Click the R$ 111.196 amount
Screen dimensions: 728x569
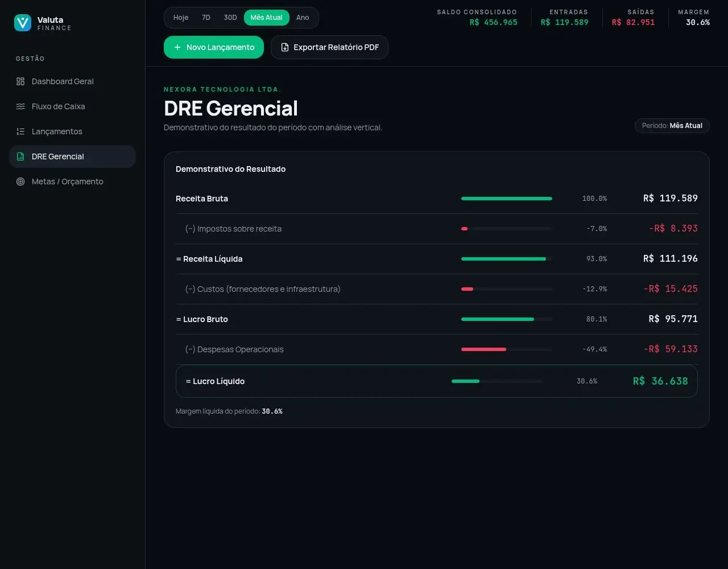pyautogui.click(x=671, y=259)
